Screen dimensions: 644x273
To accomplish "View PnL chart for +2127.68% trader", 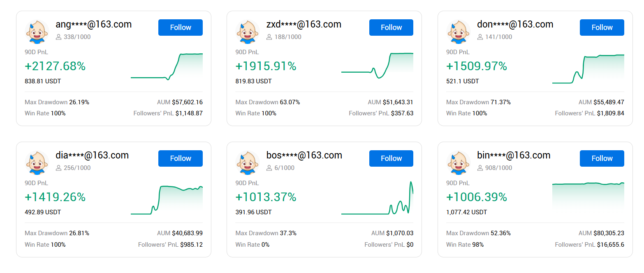I will click(167, 67).
